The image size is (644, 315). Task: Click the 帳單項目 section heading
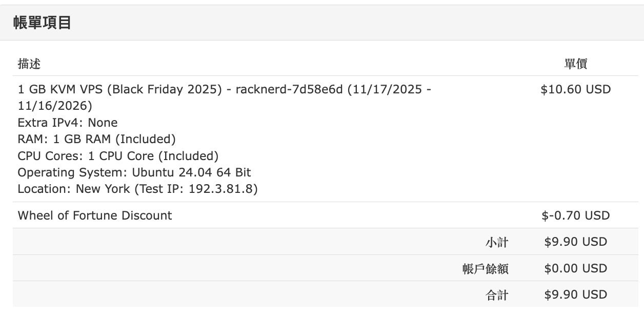42,23
